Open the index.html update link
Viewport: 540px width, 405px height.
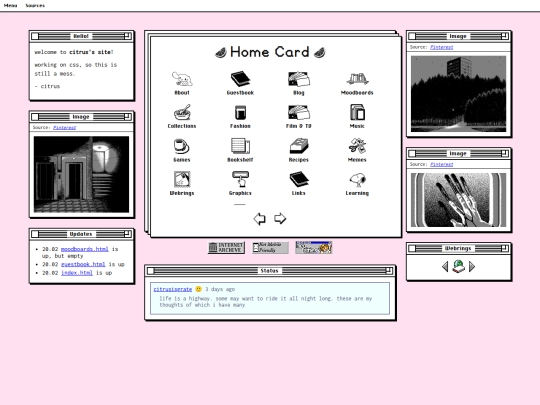(x=76, y=273)
